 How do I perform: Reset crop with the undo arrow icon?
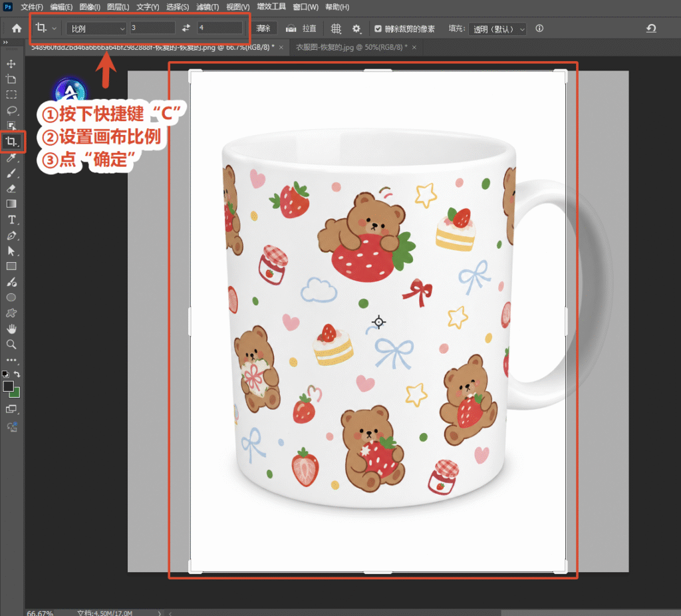tap(650, 29)
